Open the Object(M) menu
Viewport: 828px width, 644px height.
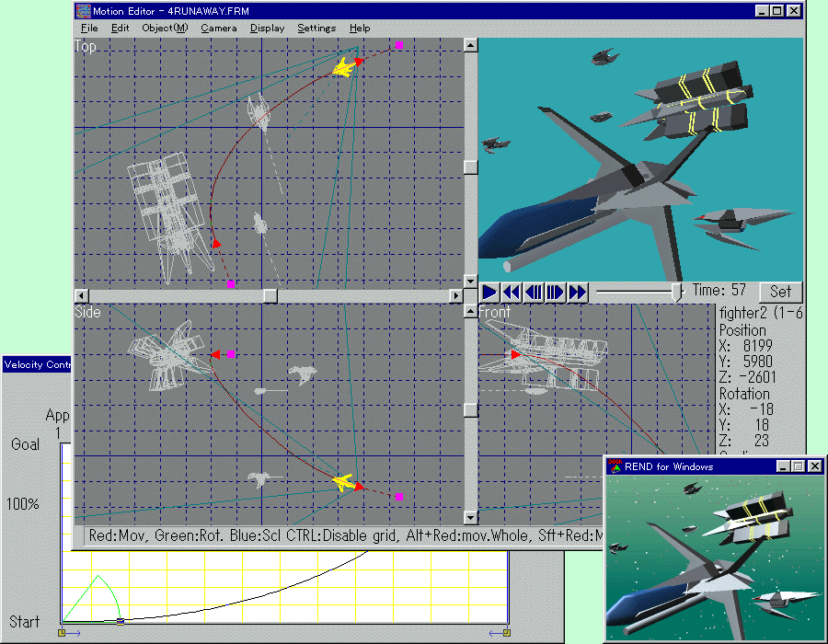(164, 29)
